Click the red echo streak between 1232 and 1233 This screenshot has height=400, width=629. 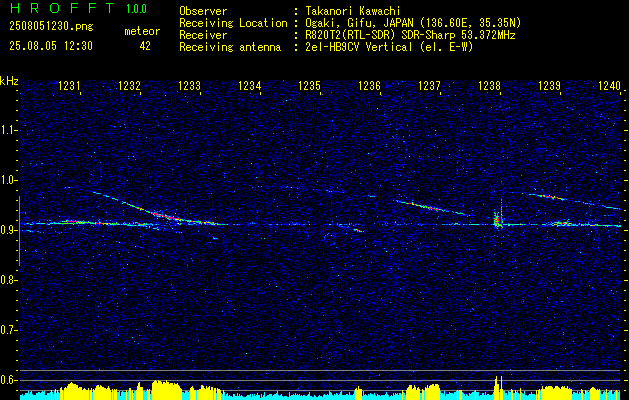pyautogui.click(x=168, y=216)
